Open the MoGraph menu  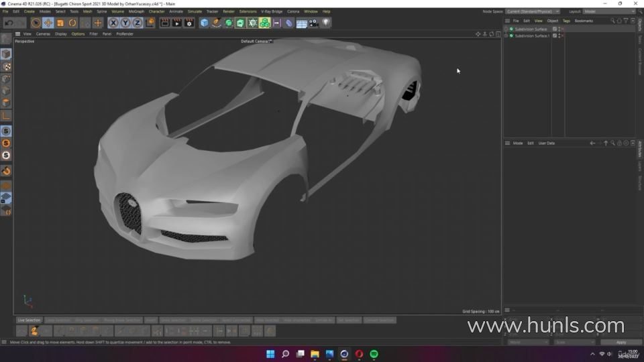[x=136, y=11]
